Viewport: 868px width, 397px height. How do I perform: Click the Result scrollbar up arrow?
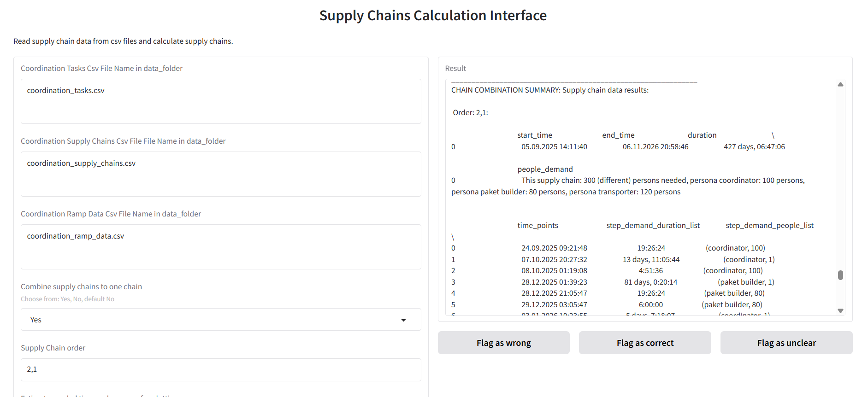[840, 84]
